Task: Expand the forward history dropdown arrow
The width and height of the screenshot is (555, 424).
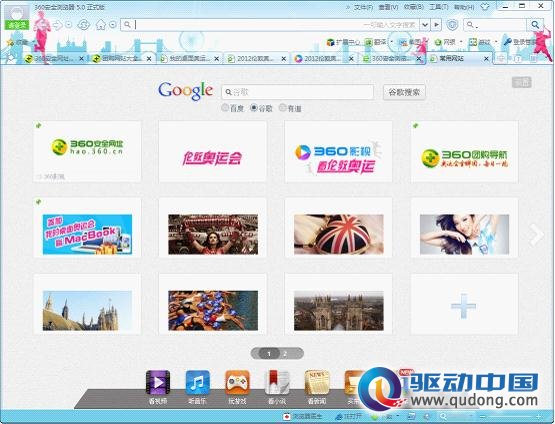Action: coord(69,24)
